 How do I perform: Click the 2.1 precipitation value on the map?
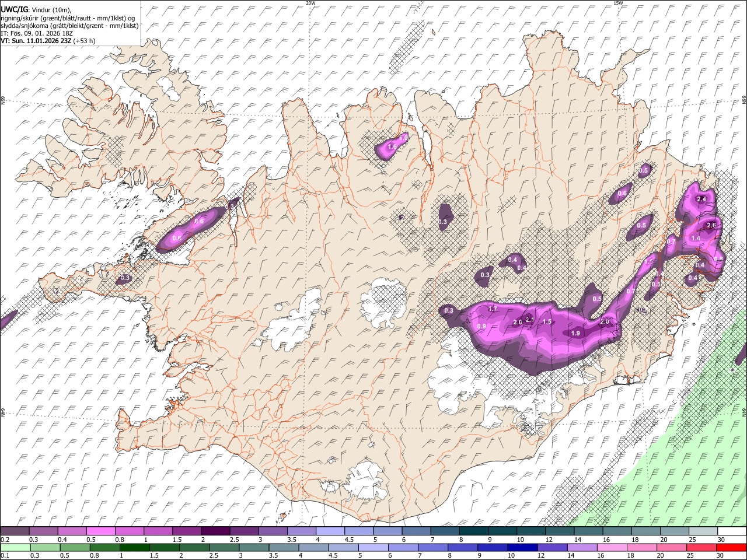tap(529, 319)
